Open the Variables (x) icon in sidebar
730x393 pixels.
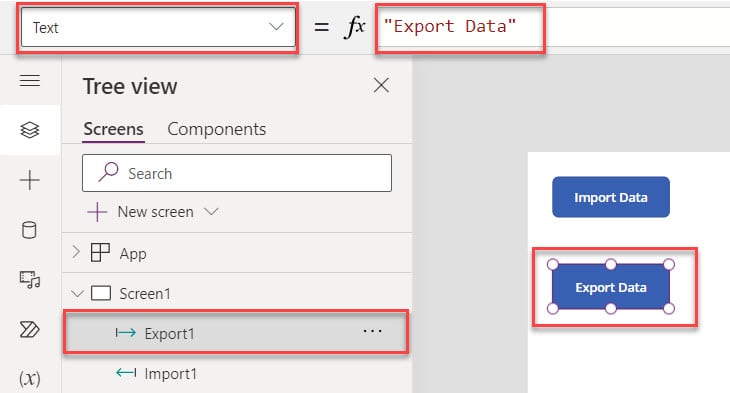[x=30, y=378]
